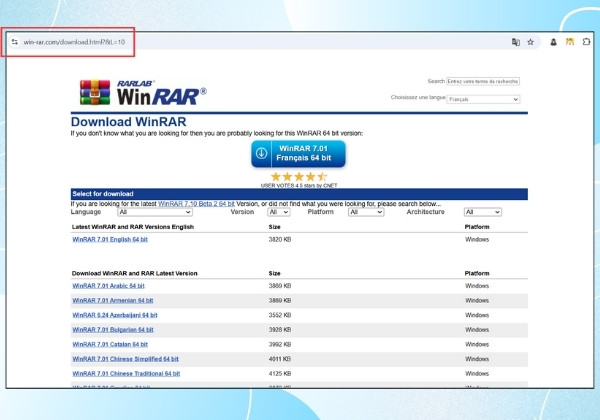Click the Select for download header bar
This screenshot has width=600, height=420.
point(299,194)
